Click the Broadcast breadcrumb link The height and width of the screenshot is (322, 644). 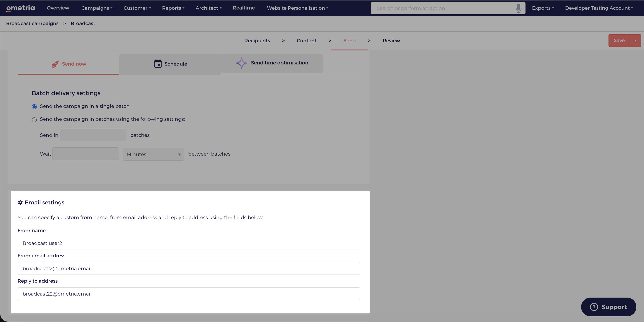coord(83,24)
